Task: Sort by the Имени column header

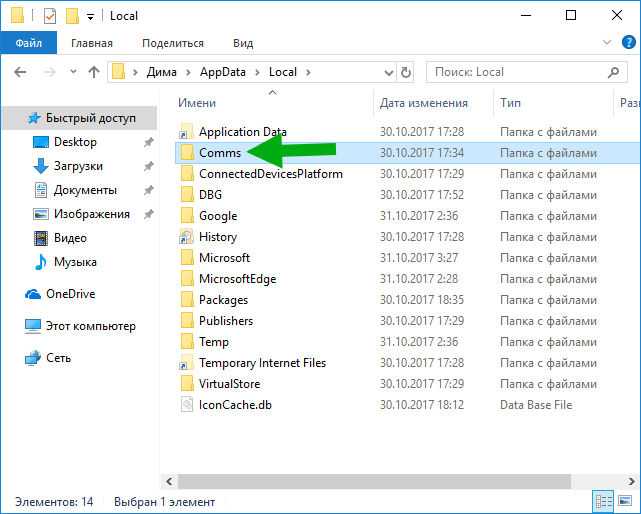Action: 197,103
